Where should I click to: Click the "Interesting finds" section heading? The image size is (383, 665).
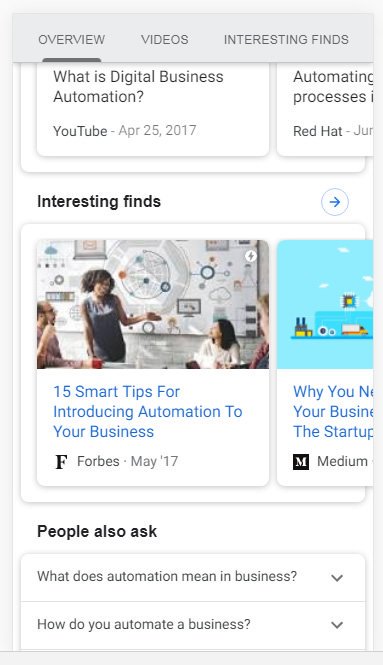[x=99, y=201]
